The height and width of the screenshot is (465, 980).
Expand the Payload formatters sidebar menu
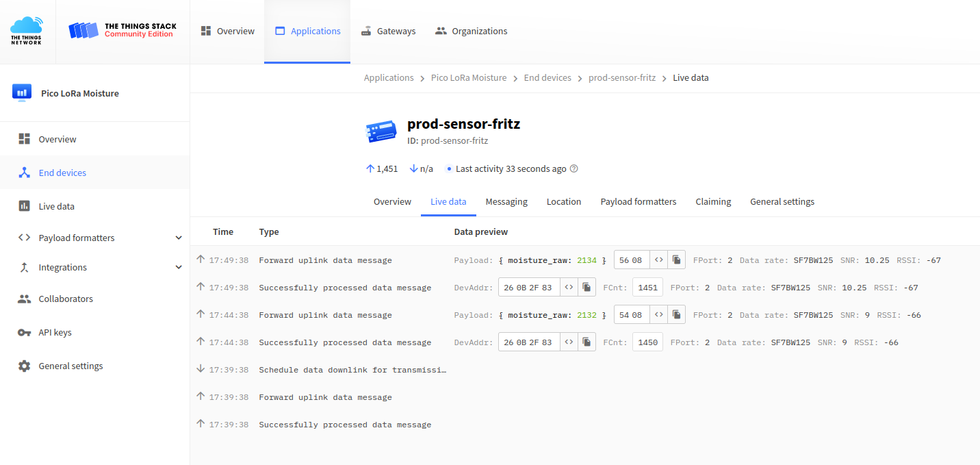pyautogui.click(x=179, y=238)
